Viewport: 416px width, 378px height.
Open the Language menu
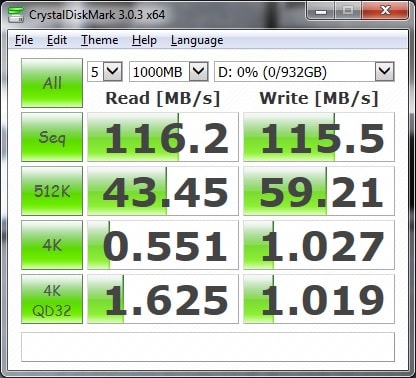[197, 40]
